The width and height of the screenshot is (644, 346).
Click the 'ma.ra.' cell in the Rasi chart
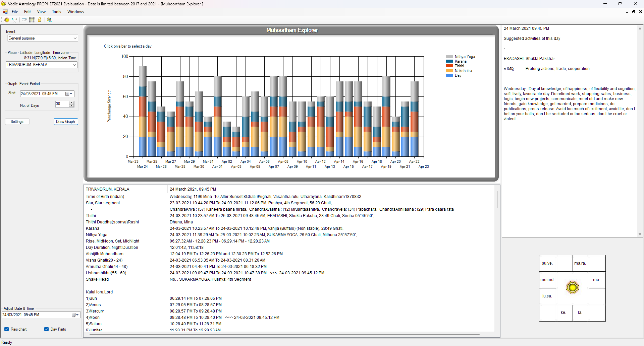coord(580,263)
